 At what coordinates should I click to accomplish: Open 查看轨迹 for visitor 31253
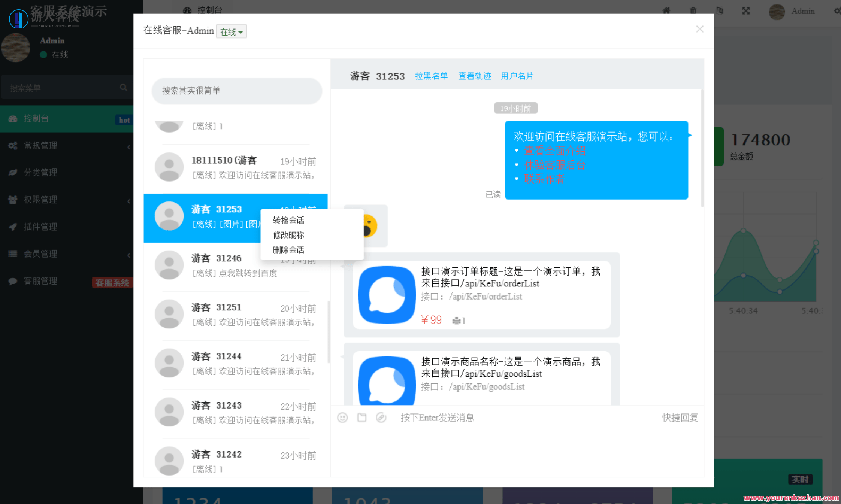pos(474,76)
